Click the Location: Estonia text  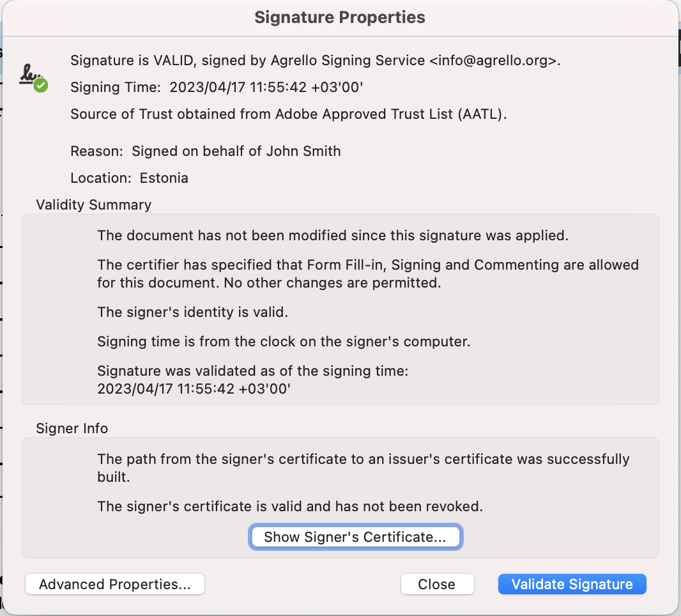[x=129, y=178]
